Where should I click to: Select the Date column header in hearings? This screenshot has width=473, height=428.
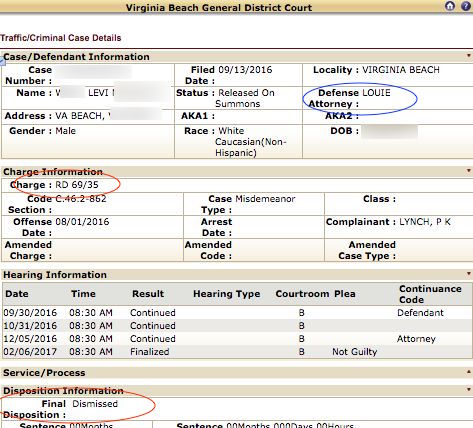[x=17, y=294]
